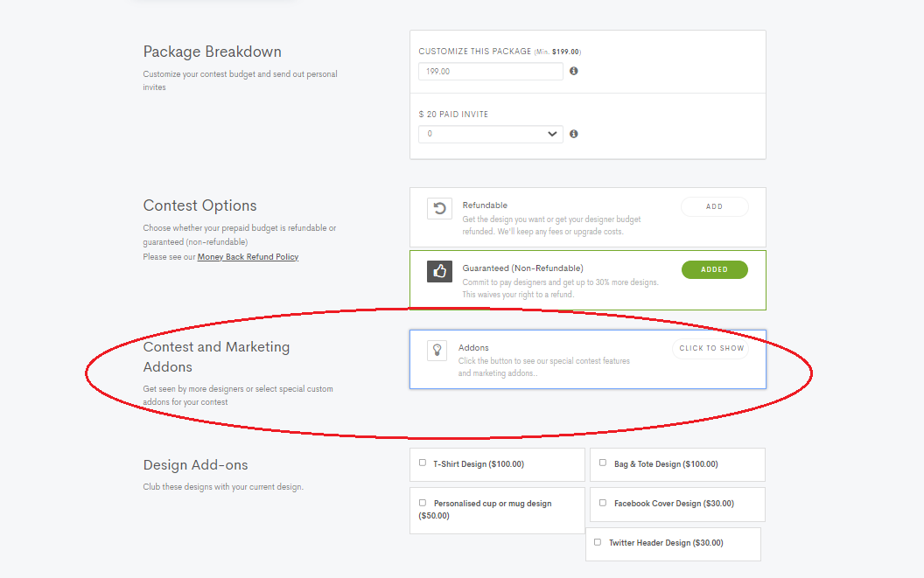Click the Addons lightbulb icon

437,350
